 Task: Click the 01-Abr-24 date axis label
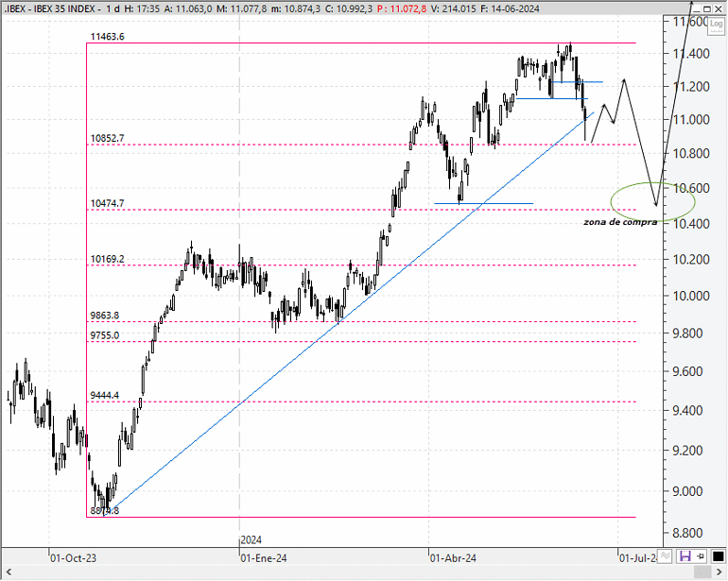click(x=453, y=557)
